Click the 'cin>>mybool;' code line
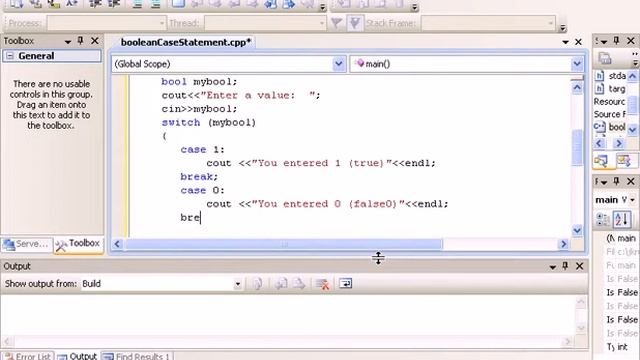Viewport: 640px width, 360px height. [x=199, y=109]
